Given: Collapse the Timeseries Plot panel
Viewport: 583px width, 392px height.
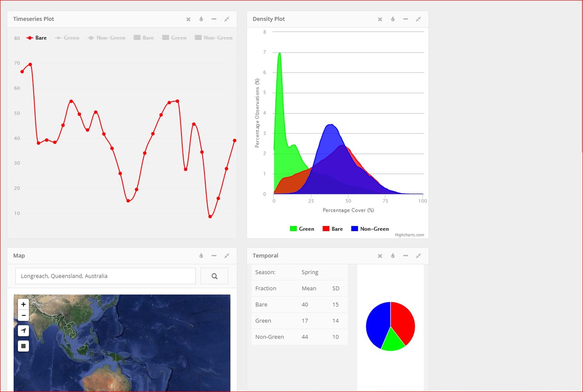Looking at the screenshot, I should pos(214,19).
